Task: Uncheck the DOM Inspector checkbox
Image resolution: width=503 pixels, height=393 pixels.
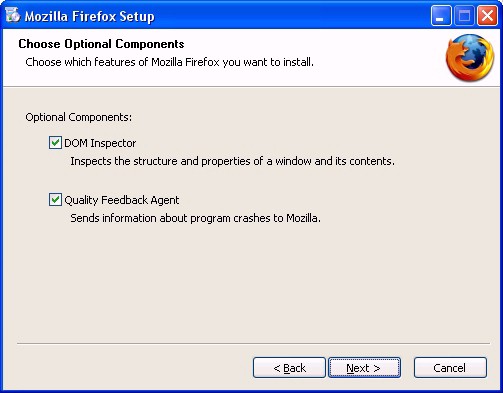Action: coord(55,143)
